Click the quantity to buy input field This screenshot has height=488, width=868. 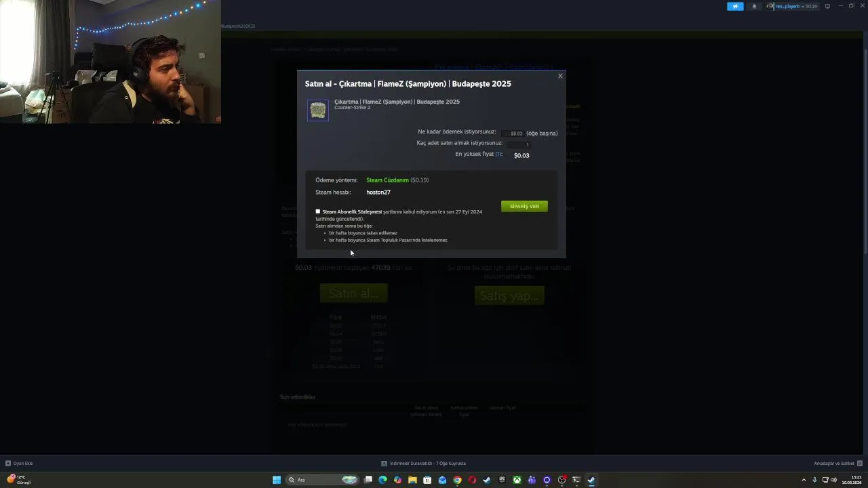(519, 144)
